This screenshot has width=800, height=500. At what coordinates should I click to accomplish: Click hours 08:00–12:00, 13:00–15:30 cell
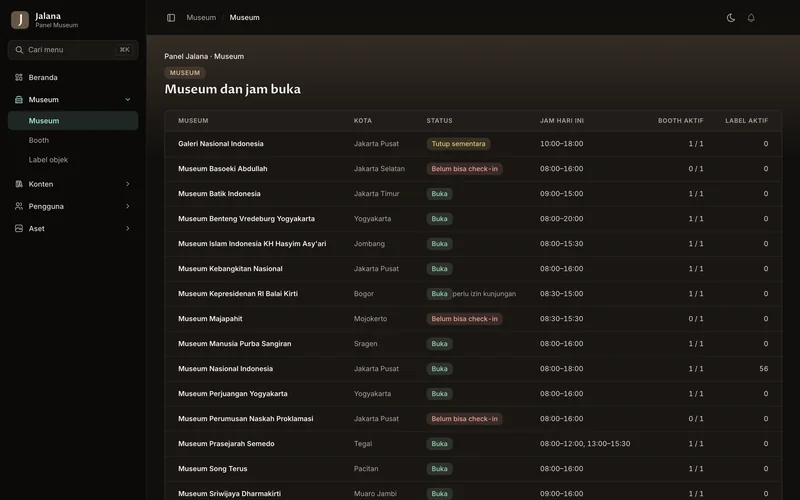585,444
